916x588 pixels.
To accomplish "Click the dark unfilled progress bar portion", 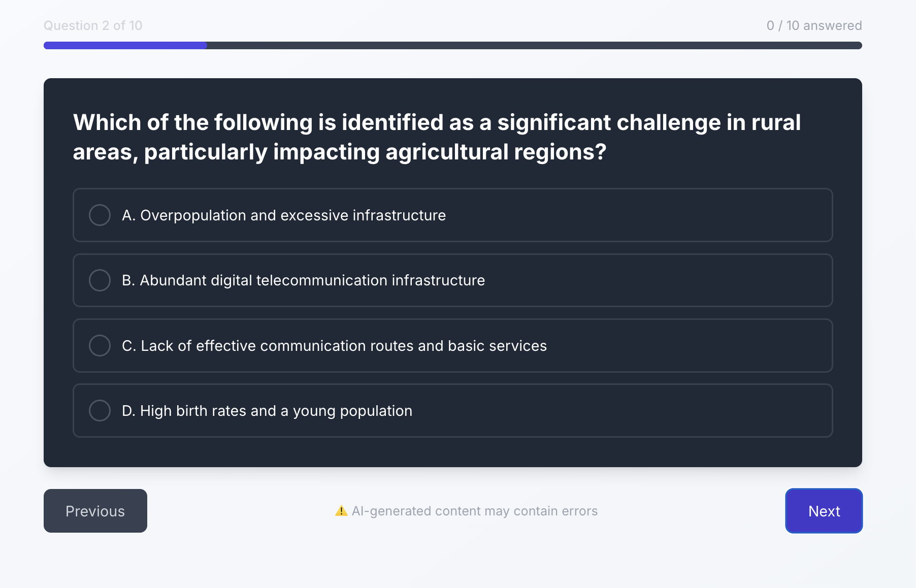I will tap(533, 46).
